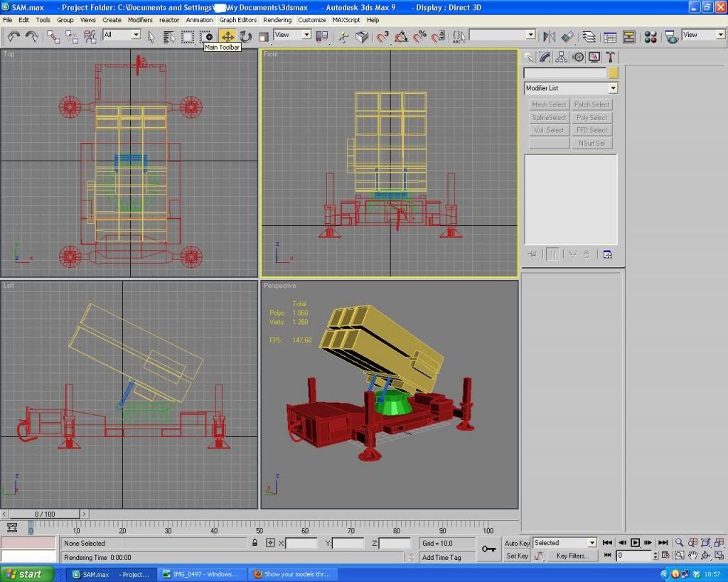Open the Rendering menu
Viewport: 728px width, 582px height.
(277, 20)
